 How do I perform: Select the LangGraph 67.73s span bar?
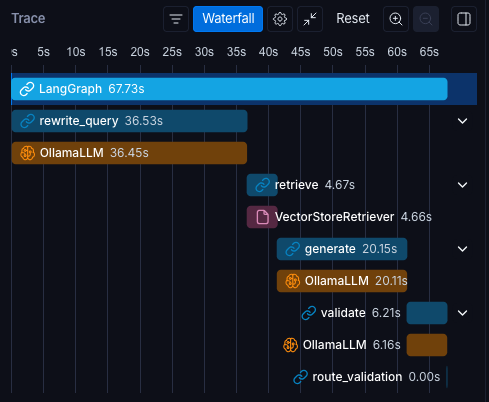tap(229, 89)
